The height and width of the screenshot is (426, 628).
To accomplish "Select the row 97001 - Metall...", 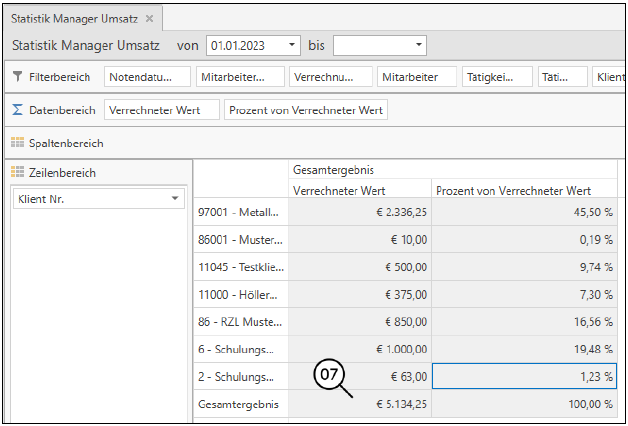I will (240, 213).
